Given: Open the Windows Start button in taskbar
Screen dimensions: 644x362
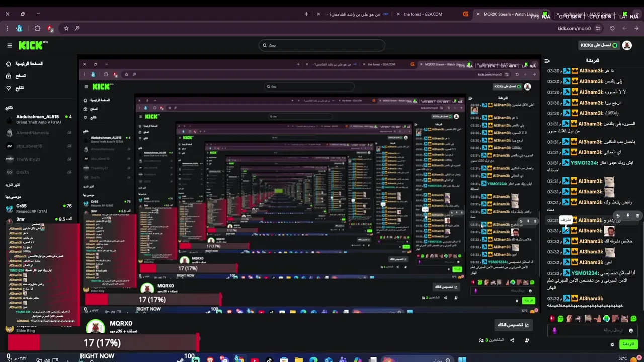Looking at the screenshot, I should coord(462,359).
